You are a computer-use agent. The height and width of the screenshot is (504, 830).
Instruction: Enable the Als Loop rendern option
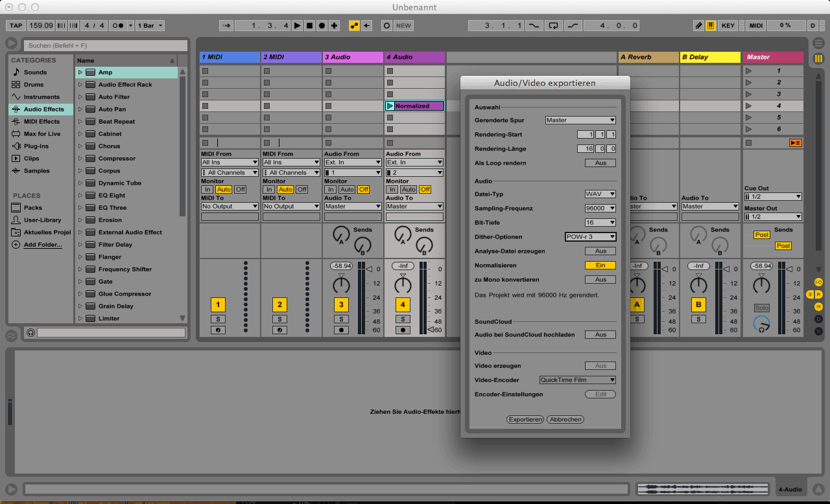click(600, 163)
